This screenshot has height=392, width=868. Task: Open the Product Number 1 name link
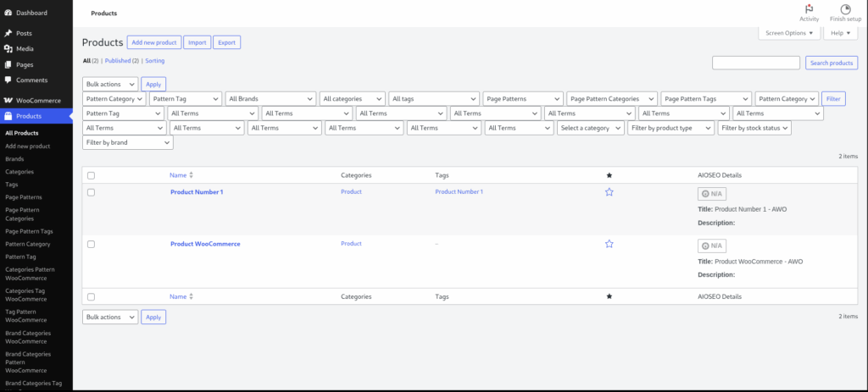coord(197,192)
